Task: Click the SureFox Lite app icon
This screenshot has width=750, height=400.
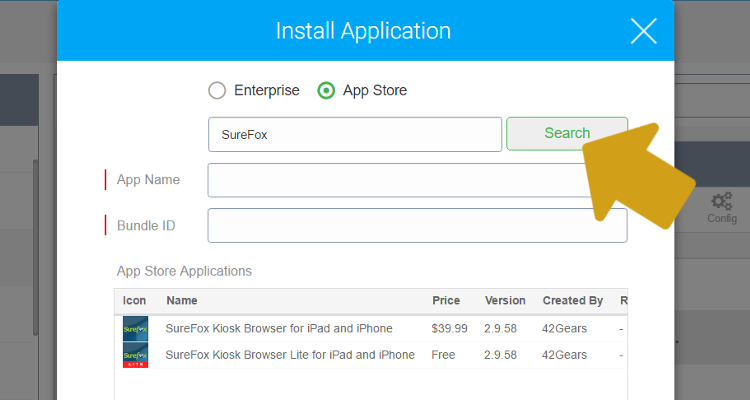Action: 135,355
